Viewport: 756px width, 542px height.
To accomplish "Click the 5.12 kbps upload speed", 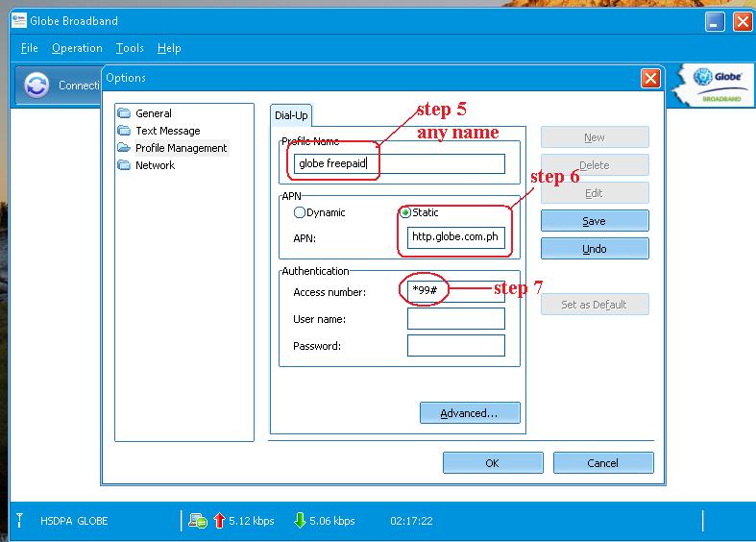I will [251, 521].
